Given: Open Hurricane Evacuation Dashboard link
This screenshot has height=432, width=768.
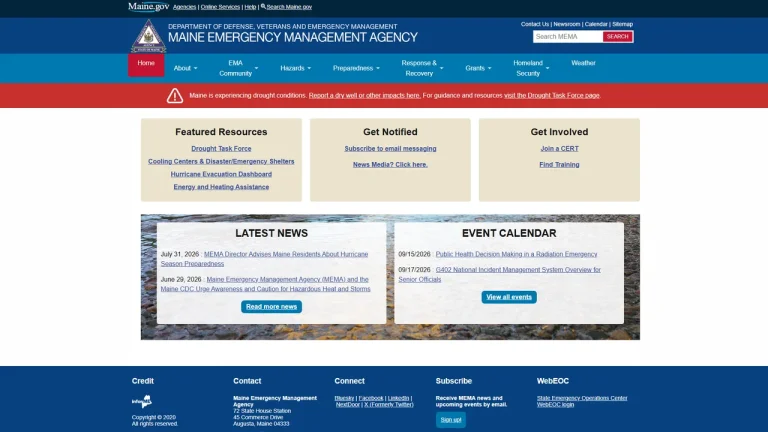Looking at the screenshot, I should click(x=221, y=174).
